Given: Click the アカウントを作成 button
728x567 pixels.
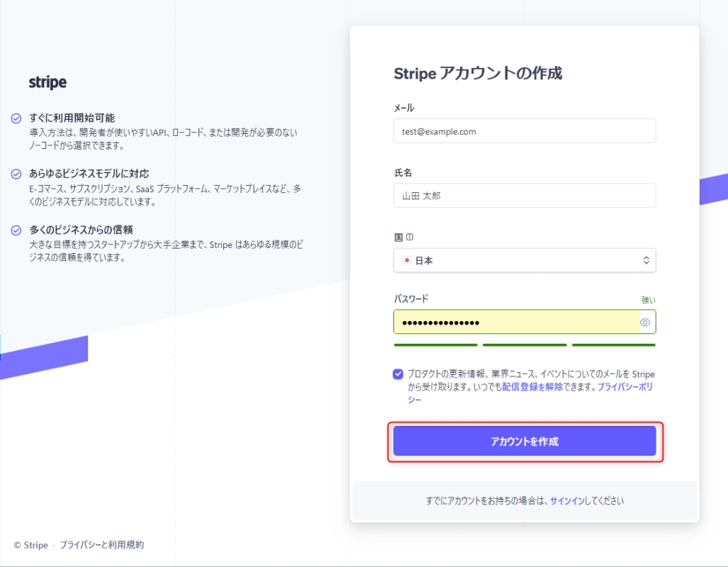Looking at the screenshot, I should click(525, 441).
